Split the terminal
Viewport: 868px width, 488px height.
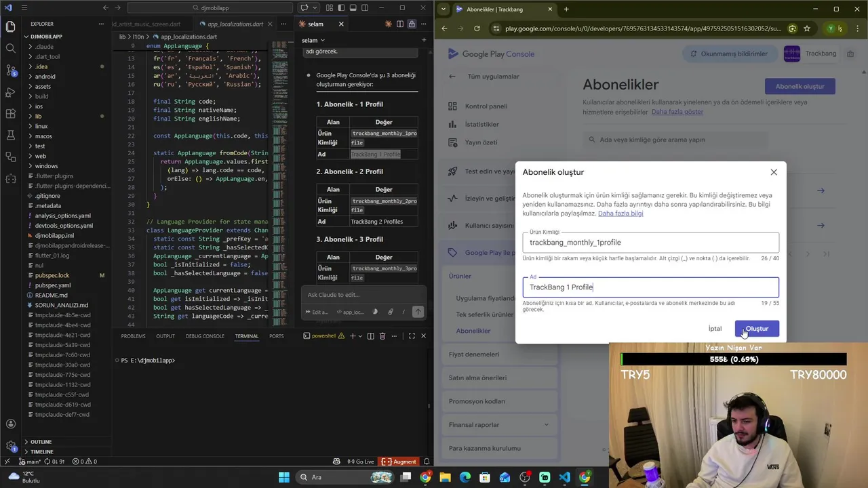[x=371, y=336]
